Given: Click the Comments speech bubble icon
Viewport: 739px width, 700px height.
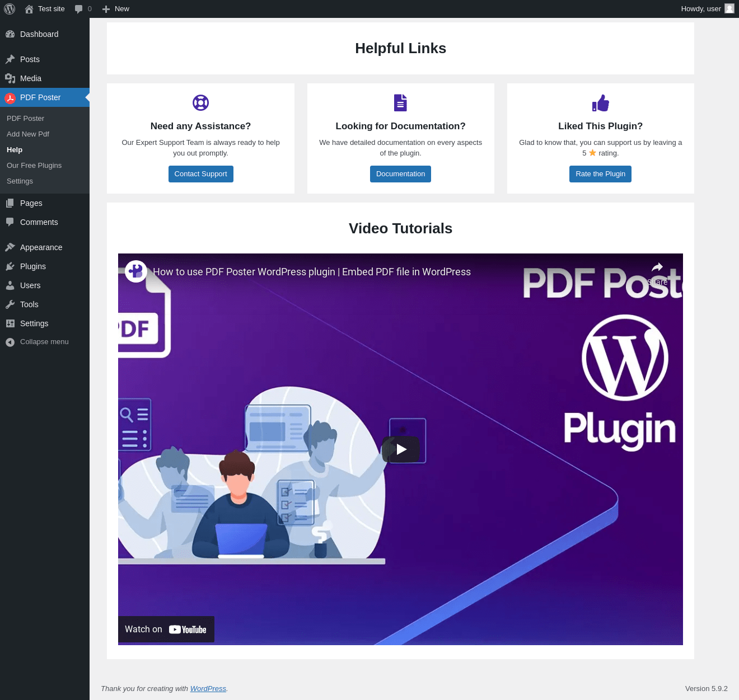Looking at the screenshot, I should point(10,222).
